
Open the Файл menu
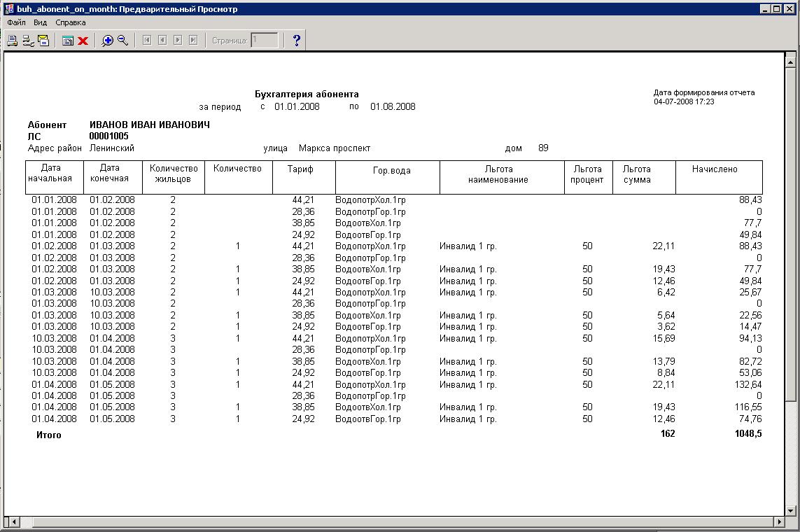click(16, 22)
